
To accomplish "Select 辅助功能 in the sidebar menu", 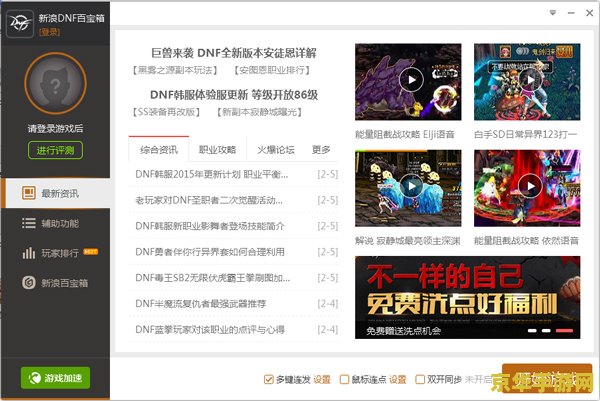I will [x=55, y=223].
